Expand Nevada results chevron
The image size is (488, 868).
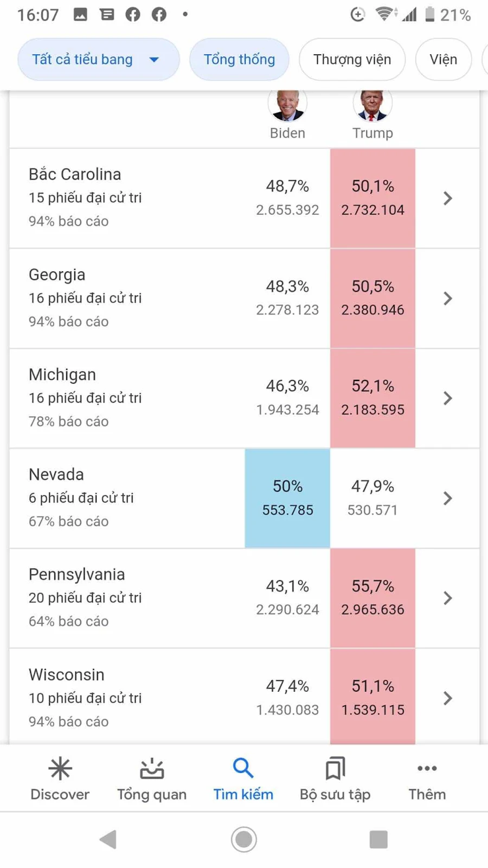click(447, 498)
